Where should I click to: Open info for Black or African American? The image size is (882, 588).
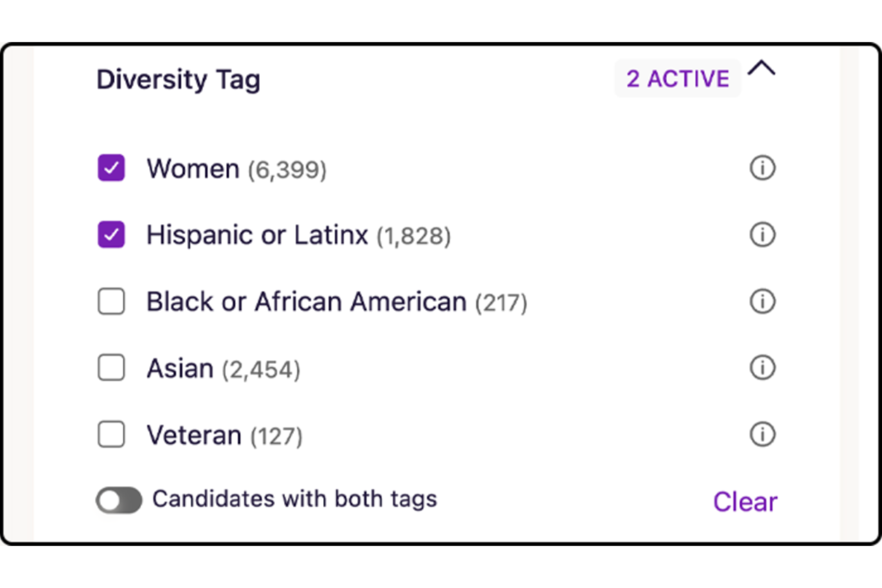pyautogui.click(x=762, y=301)
